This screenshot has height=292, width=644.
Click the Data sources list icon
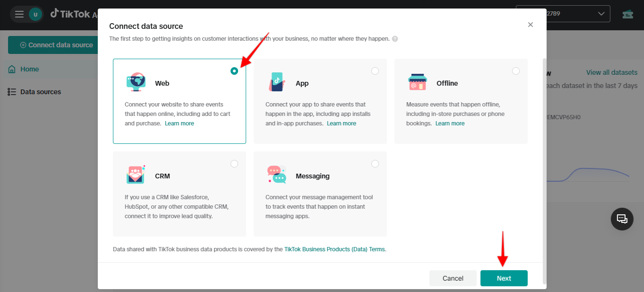(12, 92)
